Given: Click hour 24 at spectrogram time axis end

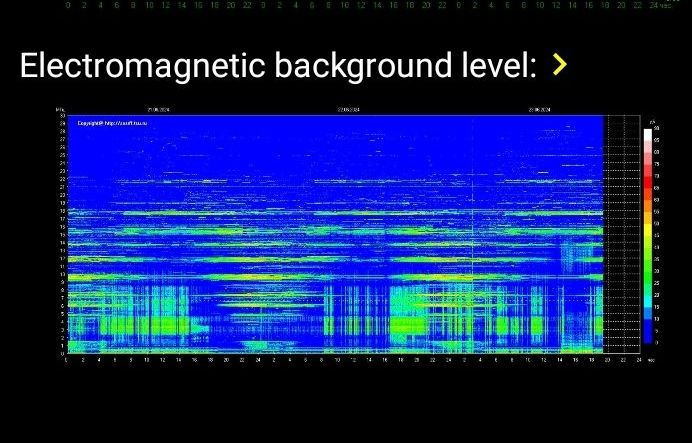Looking at the screenshot, I should [638, 360].
